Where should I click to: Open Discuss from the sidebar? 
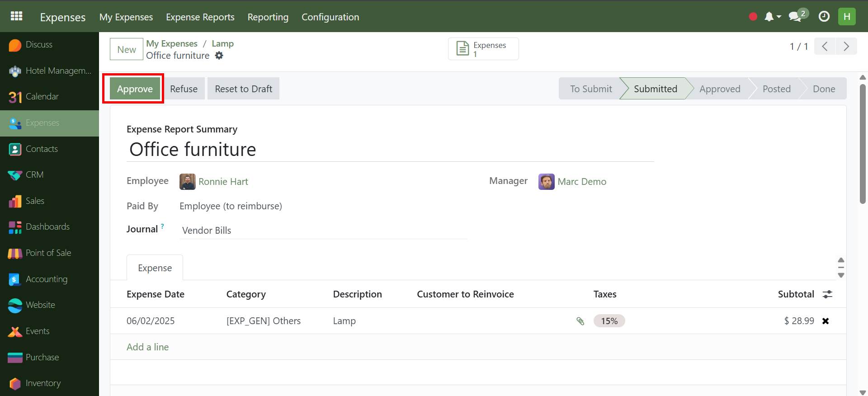pos(39,45)
